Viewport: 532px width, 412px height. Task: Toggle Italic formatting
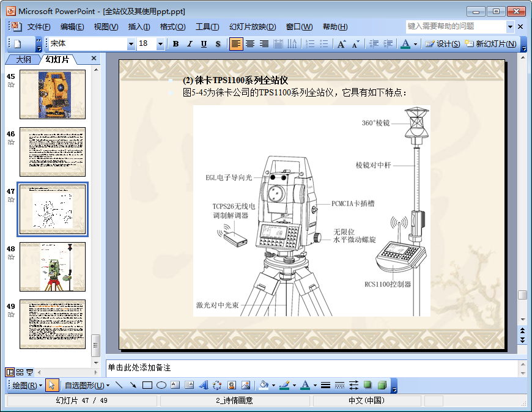[190, 44]
